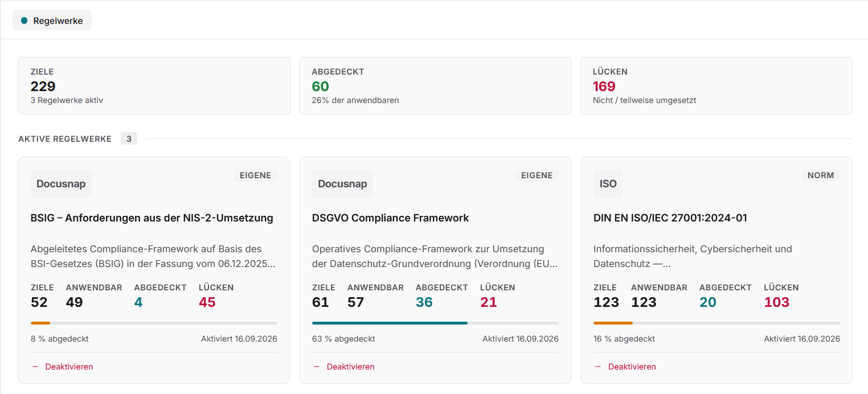This screenshot has width=868, height=394.
Task: Click the '16 % abgedeckt' label
Action: tap(624, 339)
